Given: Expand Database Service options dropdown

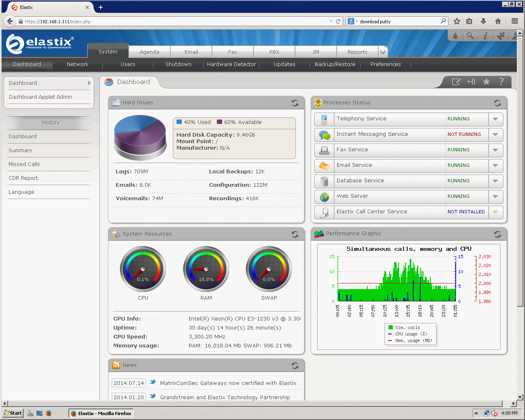Looking at the screenshot, I should [x=495, y=181].
